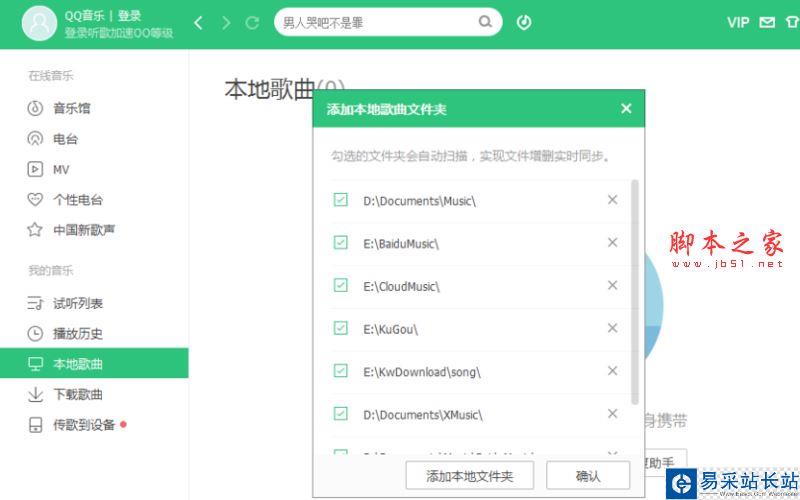Click the E:\KuGou\ path text
The width and height of the screenshot is (800, 500).
point(391,330)
